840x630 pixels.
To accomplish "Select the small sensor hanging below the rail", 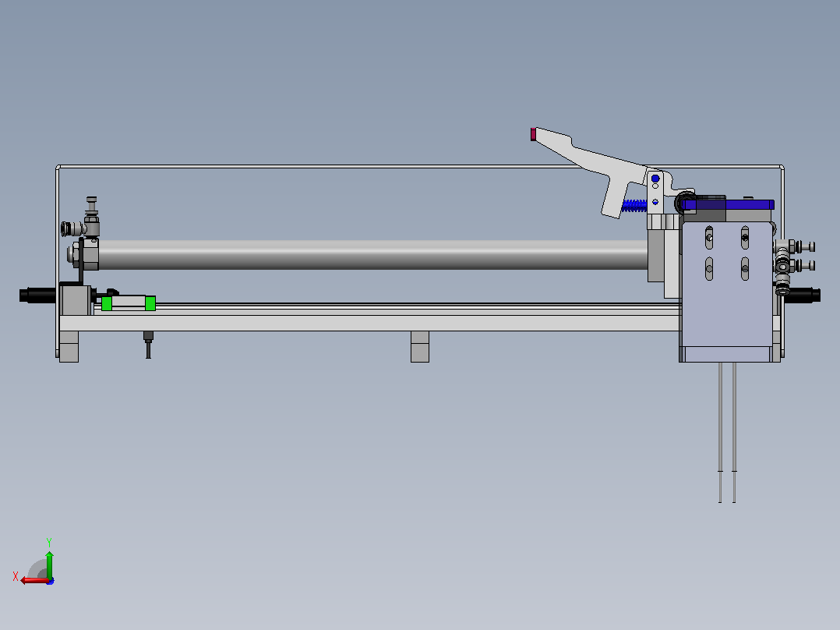I will [148, 345].
